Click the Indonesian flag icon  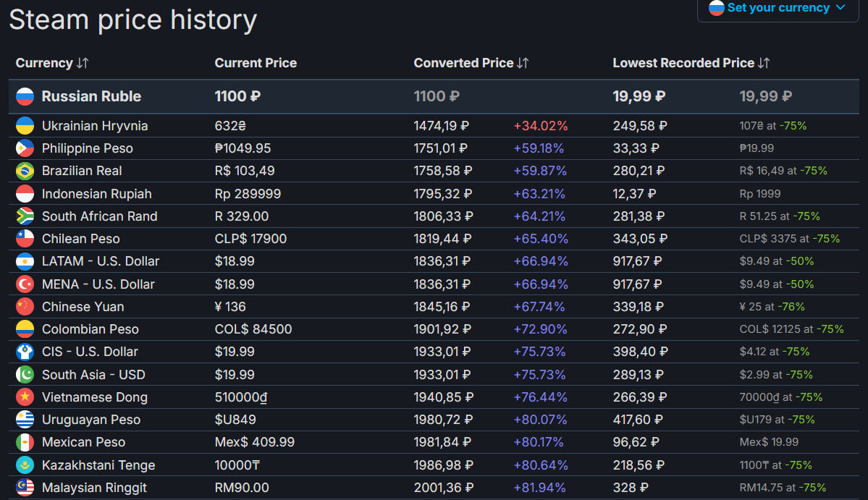coord(25,193)
